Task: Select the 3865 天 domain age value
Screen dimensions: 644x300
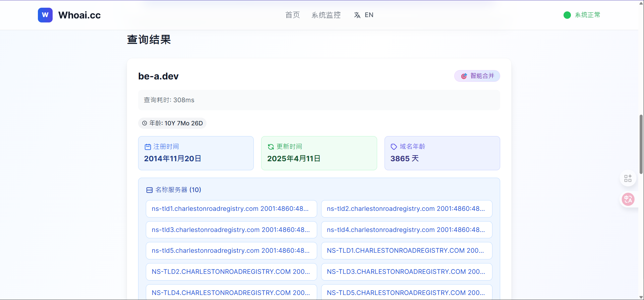Action: tap(405, 159)
